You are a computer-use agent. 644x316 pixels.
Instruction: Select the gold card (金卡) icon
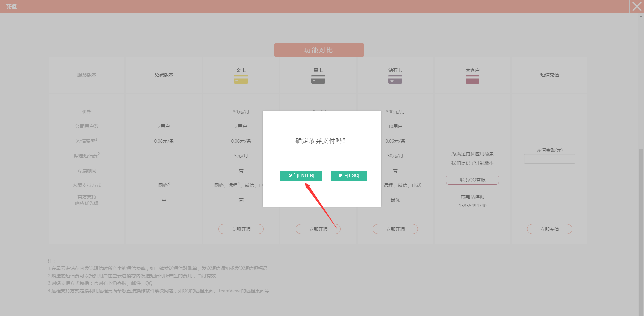click(x=241, y=79)
